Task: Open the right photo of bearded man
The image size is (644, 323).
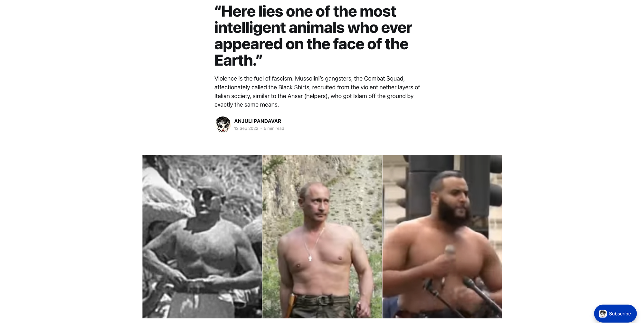Action: point(442,236)
